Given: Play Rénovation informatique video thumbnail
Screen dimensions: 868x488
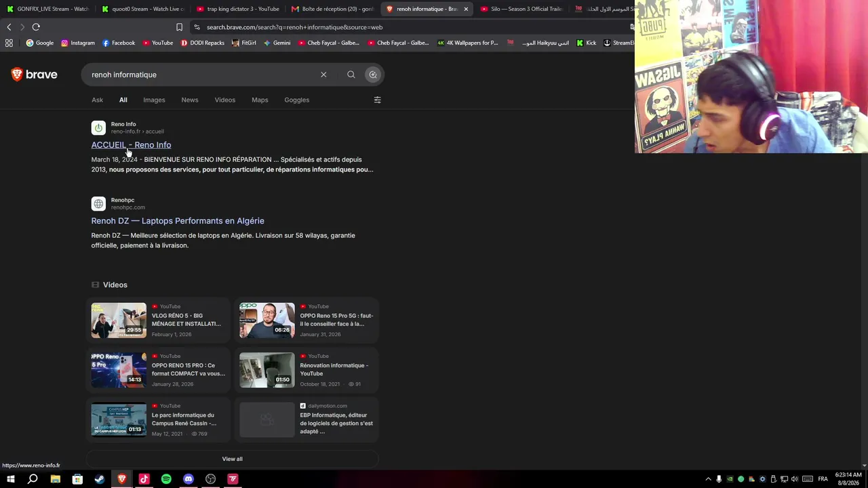Looking at the screenshot, I should tap(267, 370).
